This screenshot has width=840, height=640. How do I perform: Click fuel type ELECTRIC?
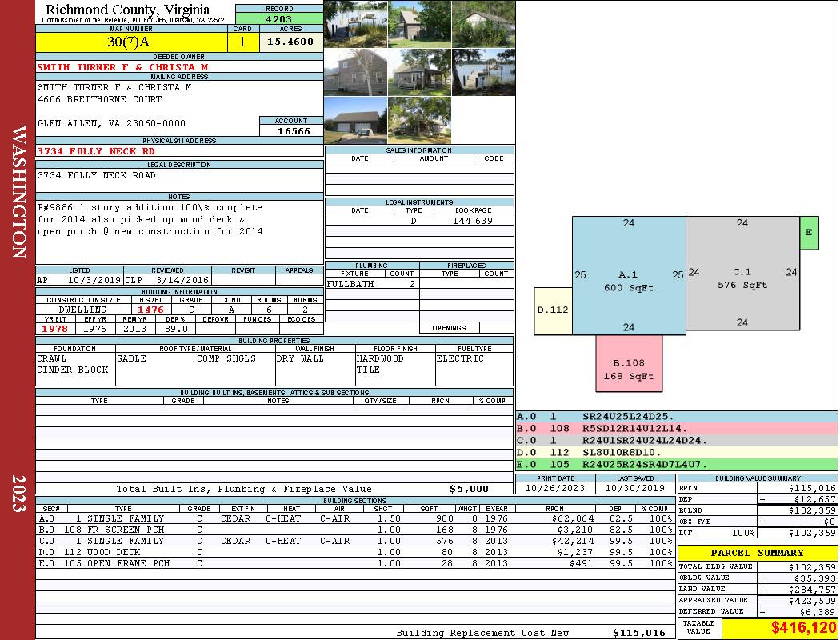coord(460,358)
